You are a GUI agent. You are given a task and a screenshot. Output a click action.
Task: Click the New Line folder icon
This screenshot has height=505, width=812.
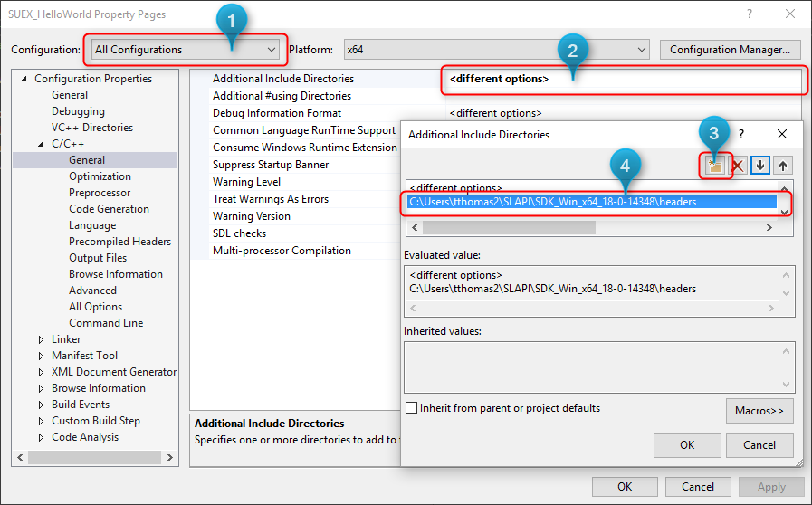716,166
